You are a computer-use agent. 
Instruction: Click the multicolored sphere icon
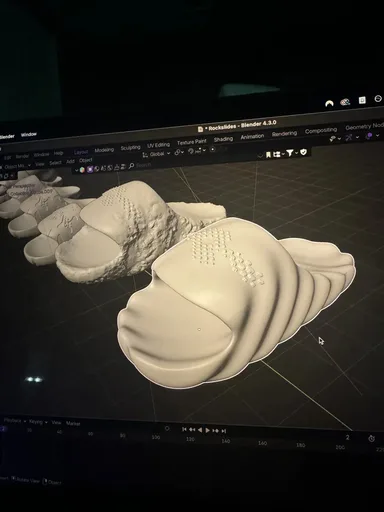(82, 170)
